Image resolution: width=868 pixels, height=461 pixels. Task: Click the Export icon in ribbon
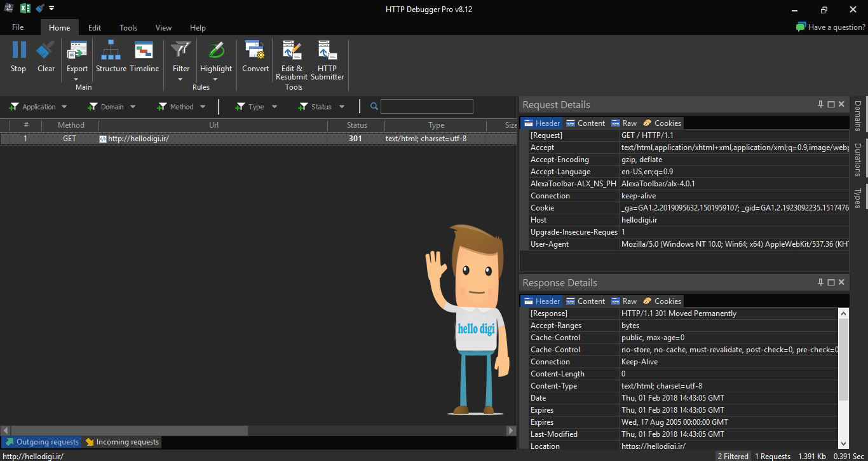click(x=77, y=51)
